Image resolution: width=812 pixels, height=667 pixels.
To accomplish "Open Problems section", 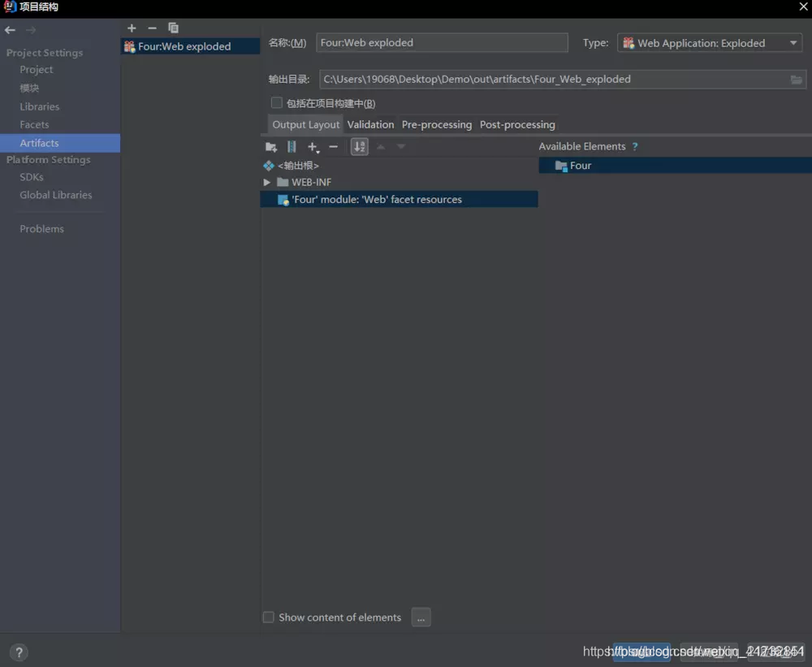I will [42, 229].
